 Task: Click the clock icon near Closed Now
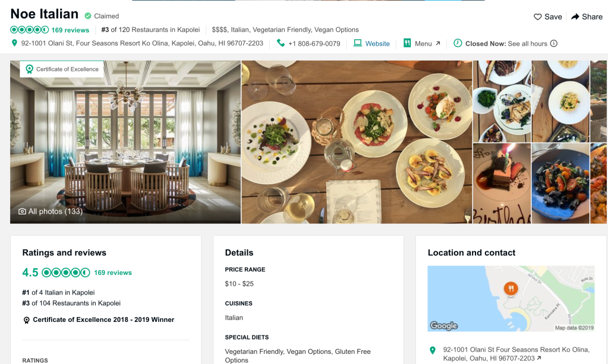pos(458,43)
